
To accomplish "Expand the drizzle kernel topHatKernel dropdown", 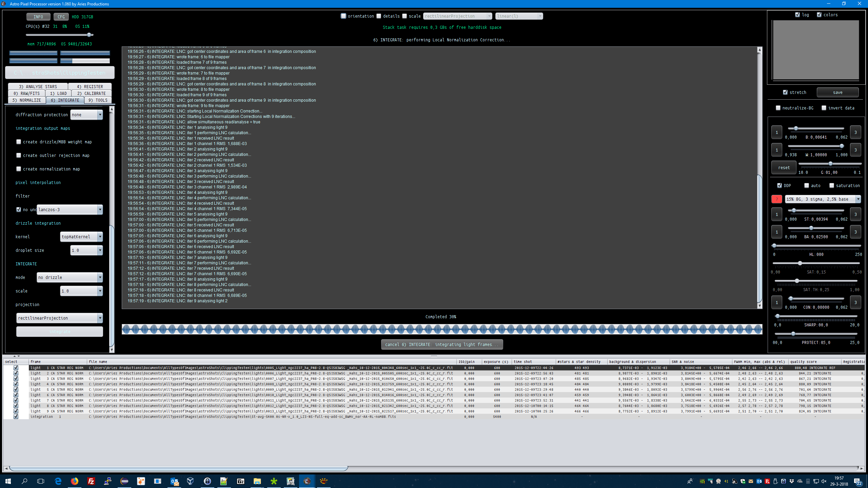I will tap(100, 237).
